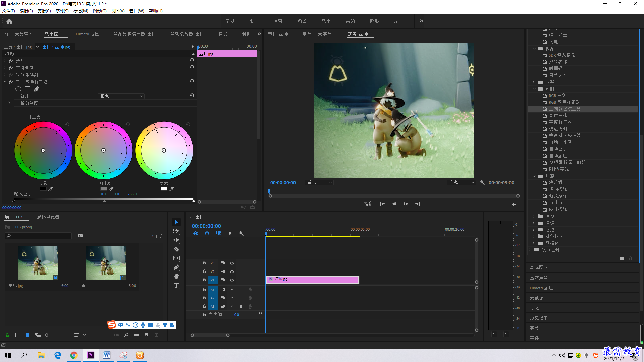This screenshot has width=644, height=362.
Task: Create 4-point polygon mask icon
Action: pyautogui.click(x=28, y=89)
